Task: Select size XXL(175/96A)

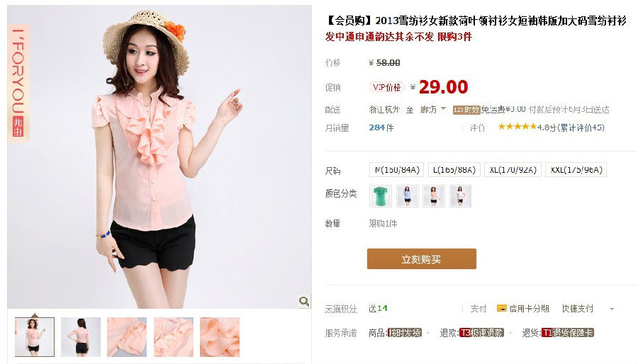Action: click(576, 169)
